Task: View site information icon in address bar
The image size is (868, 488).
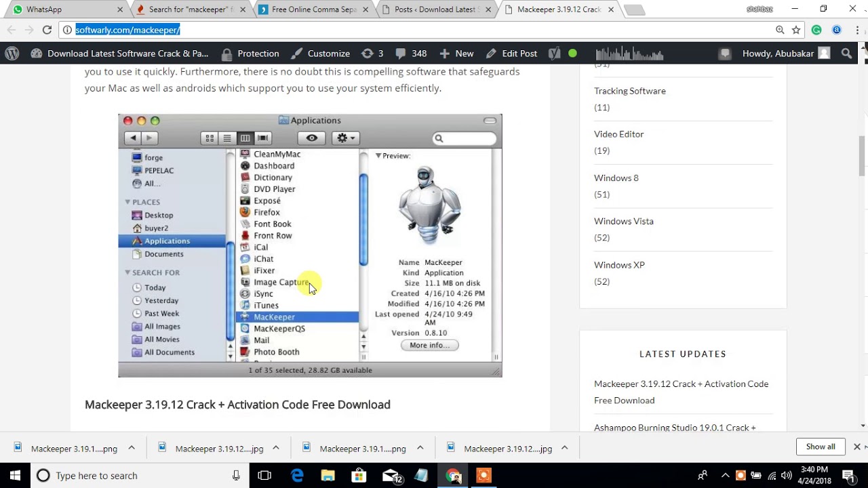Action: click(67, 30)
